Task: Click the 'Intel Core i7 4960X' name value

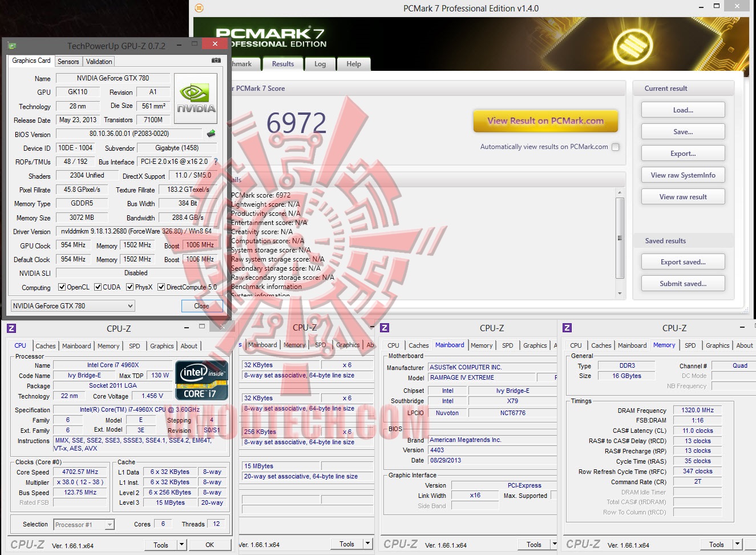Action: pyautogui.click(x=113, y=365)
